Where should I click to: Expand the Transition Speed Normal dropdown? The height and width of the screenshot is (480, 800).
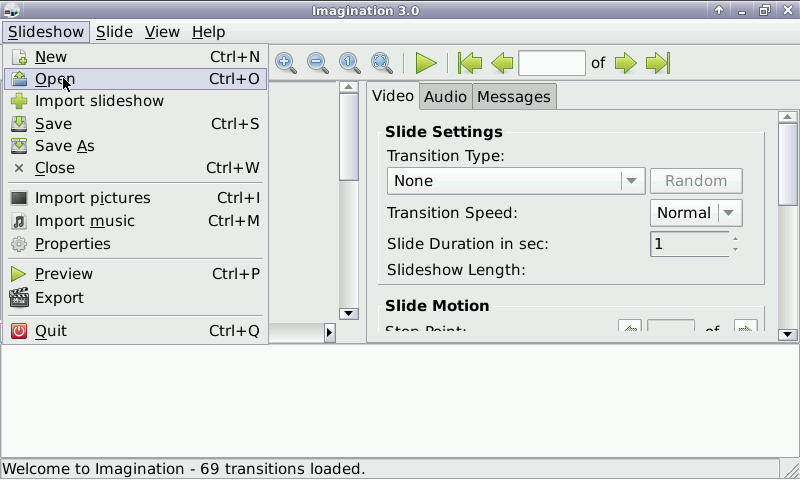click(x=696, y=213)
